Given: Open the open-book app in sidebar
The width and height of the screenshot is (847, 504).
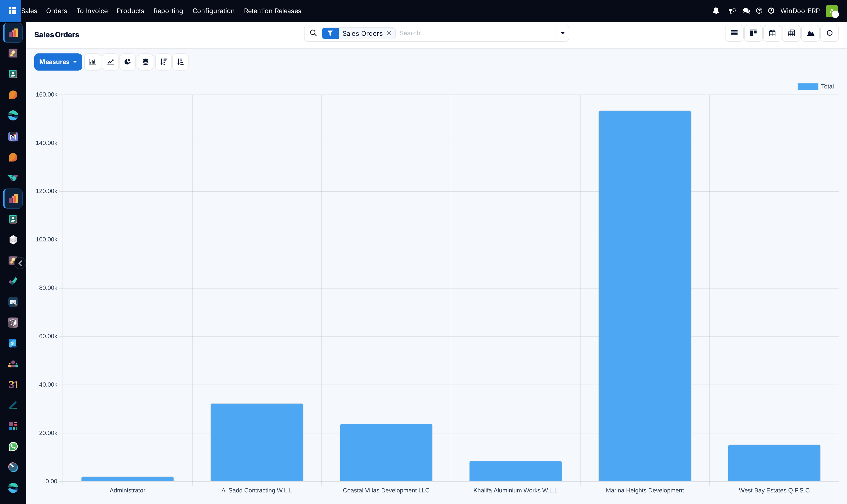Looking at the screenshot, I should point(13,302).
